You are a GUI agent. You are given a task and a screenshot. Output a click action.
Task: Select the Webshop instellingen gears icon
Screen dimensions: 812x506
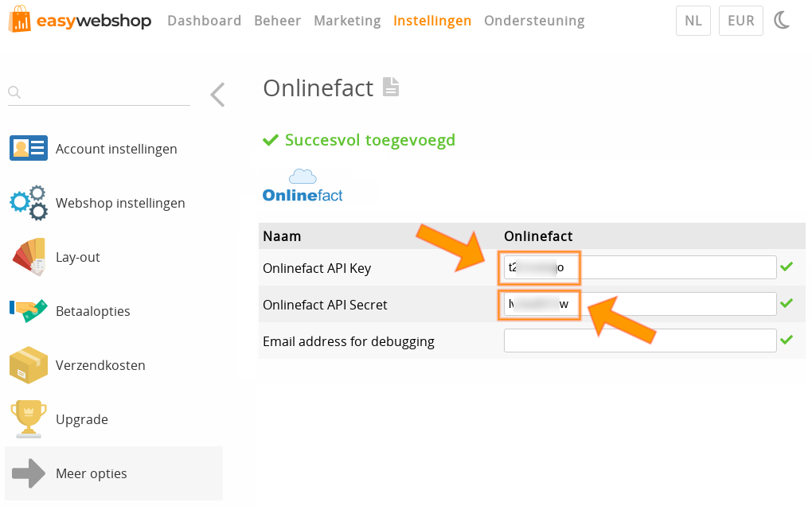(29, 202)
